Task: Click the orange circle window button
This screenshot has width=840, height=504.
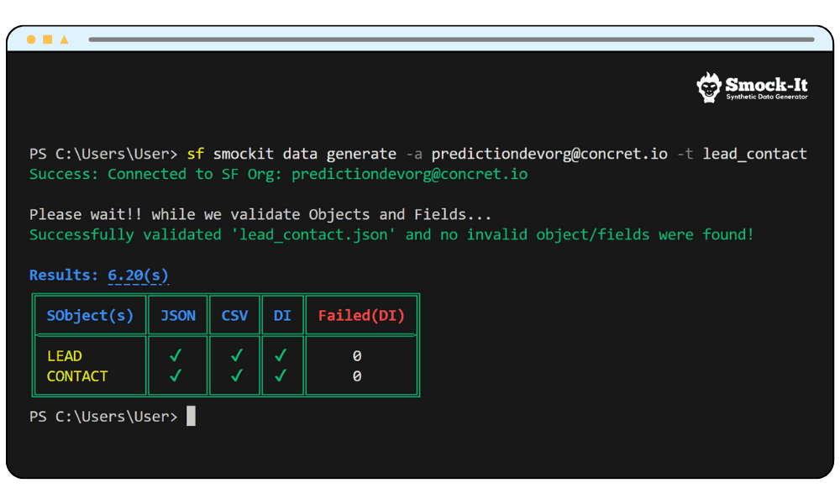Action: (x=31, y=39)
